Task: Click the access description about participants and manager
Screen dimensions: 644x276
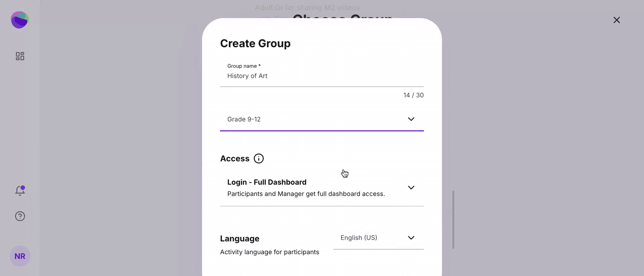Action: point(306,194)
